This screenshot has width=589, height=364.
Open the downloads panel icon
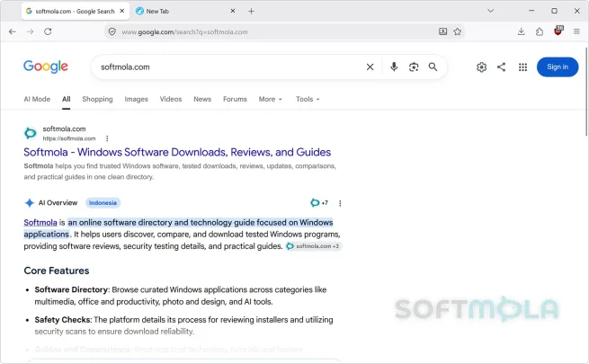click(521, 31)
